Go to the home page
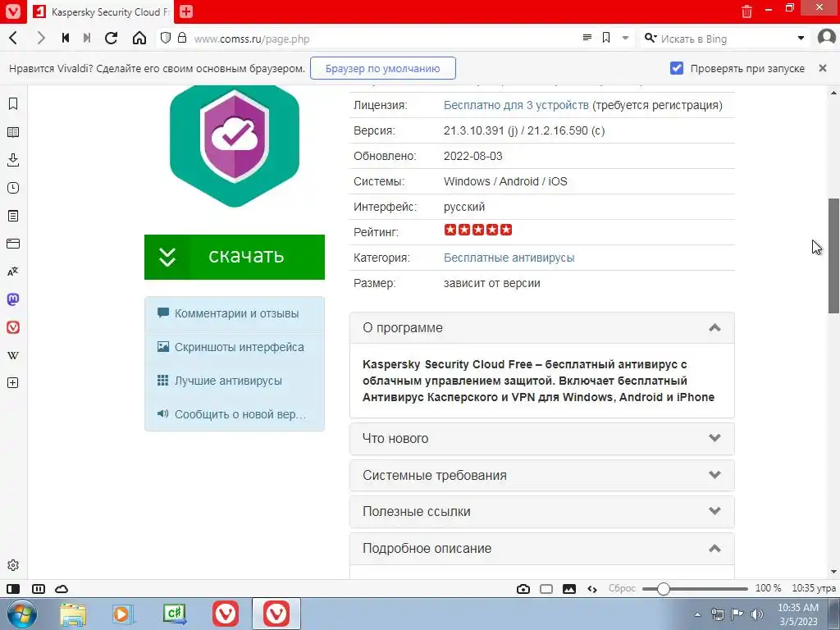840x630 pixels. (x=139, y=38)
